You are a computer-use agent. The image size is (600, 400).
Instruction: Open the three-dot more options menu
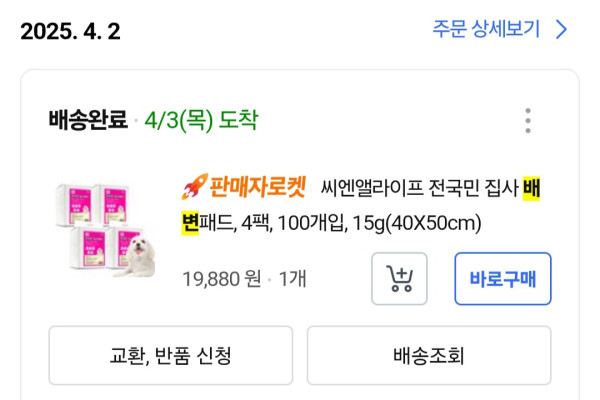tap(528, 121)
